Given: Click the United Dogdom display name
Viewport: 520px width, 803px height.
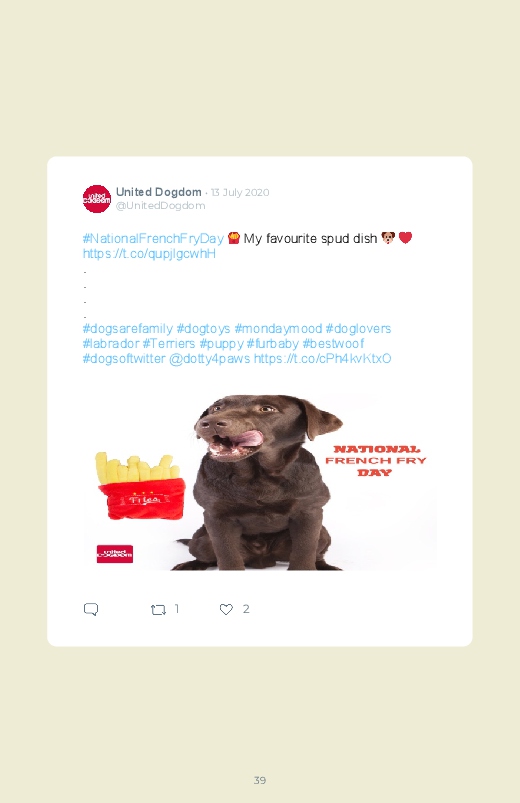Looking at the screenshot, I should (159, 192).
